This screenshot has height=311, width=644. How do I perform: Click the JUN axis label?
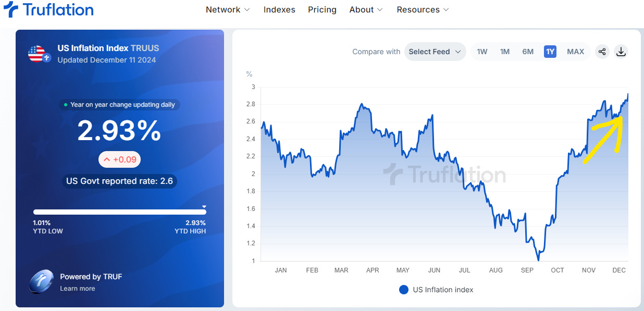point(434,270)
